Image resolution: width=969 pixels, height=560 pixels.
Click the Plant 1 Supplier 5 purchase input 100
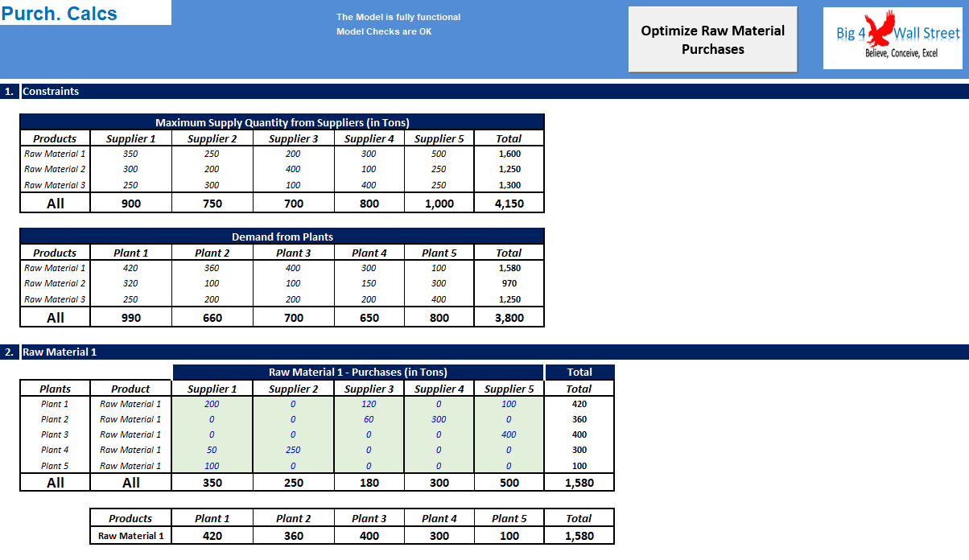[509, 404]
